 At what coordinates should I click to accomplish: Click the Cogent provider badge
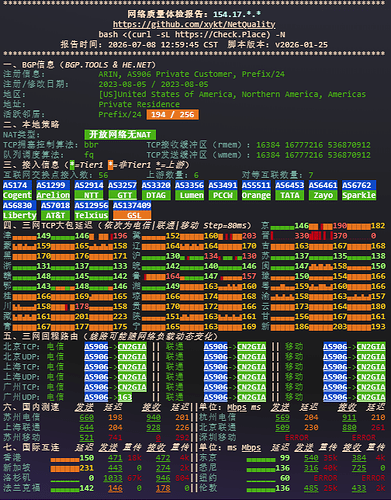(x=17, y=195)
